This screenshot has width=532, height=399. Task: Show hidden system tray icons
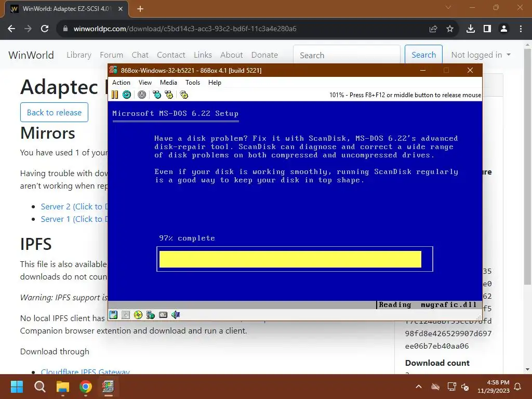pyautogui.click(x=419, y=387)
